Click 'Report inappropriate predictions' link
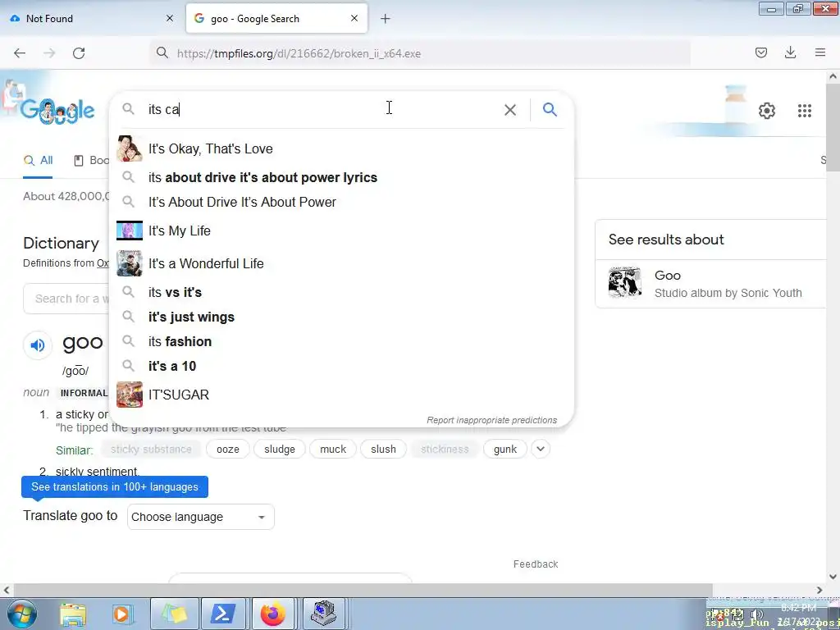 click(x=492, y=420)
